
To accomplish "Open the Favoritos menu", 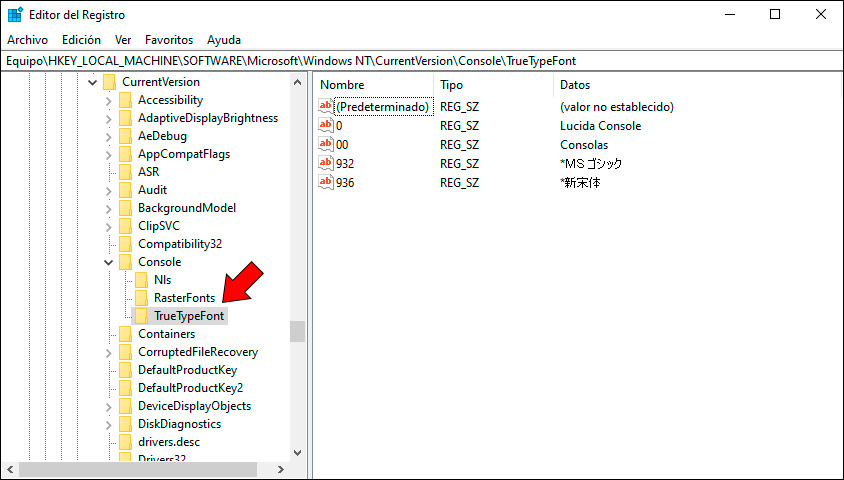I will 169,40.
